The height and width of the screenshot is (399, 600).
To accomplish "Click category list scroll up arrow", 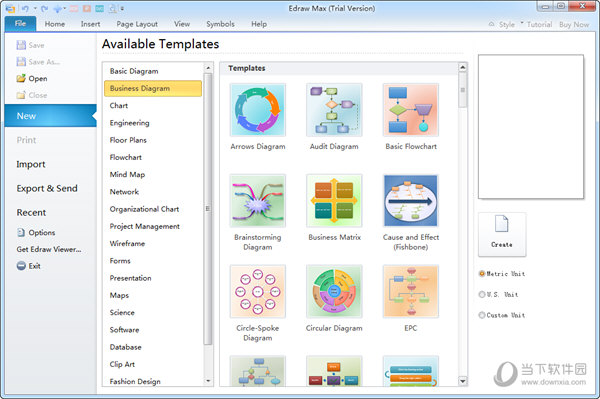I will (x=208, y=68).
